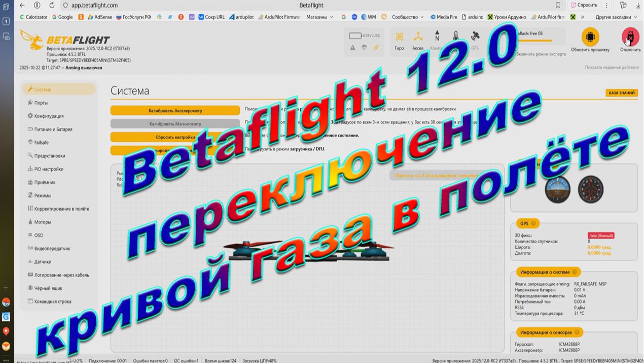This screenshot has height=363, width=644.
Task: Open the Другие закладки dropdown
Action: pyautogui.click(x=616, y=17)
